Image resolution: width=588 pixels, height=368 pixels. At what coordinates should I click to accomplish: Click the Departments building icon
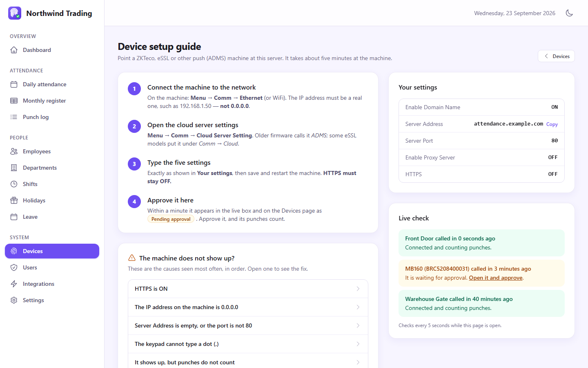coord(14,168)
